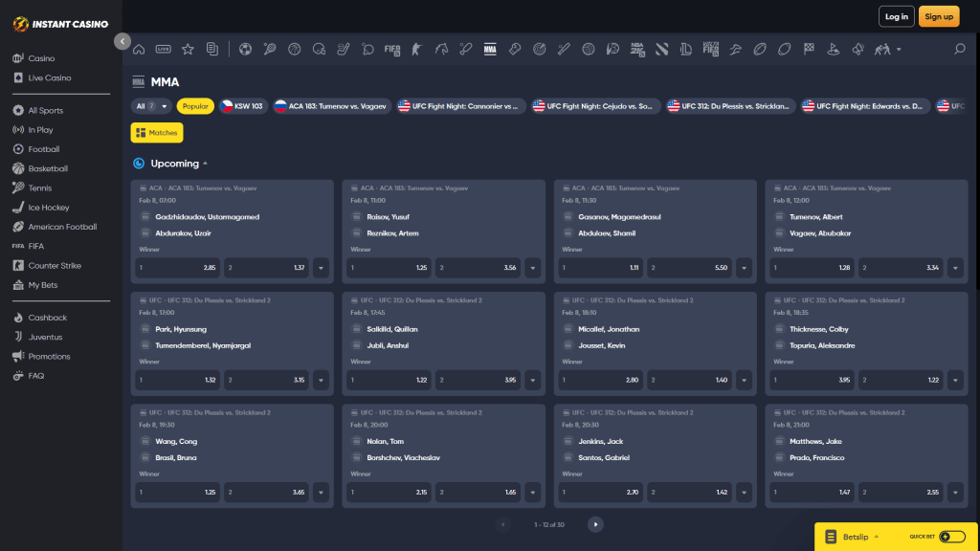Open the favorites star icon
The width and height of the screenshot is (980, 551).
[188, 49]
